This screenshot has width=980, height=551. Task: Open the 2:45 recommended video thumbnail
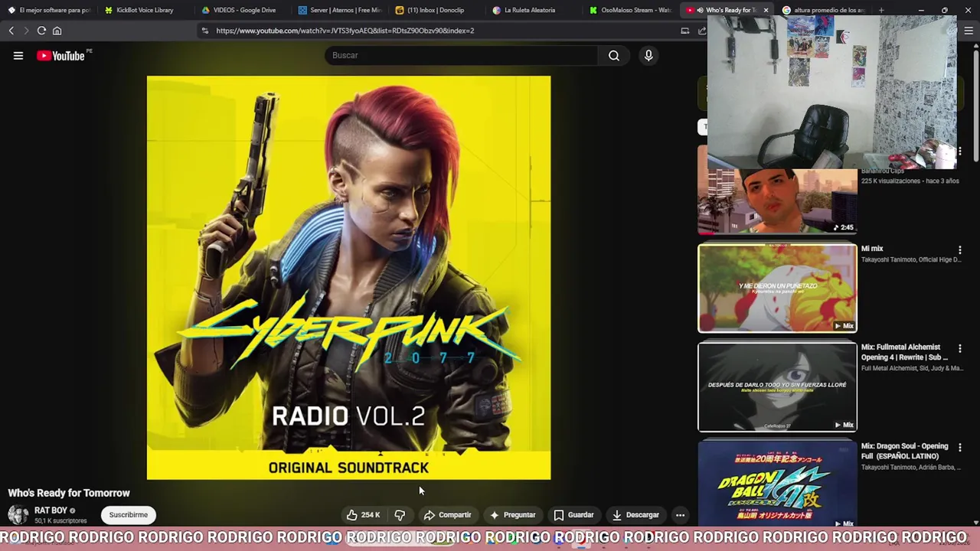tap(777, 201)
